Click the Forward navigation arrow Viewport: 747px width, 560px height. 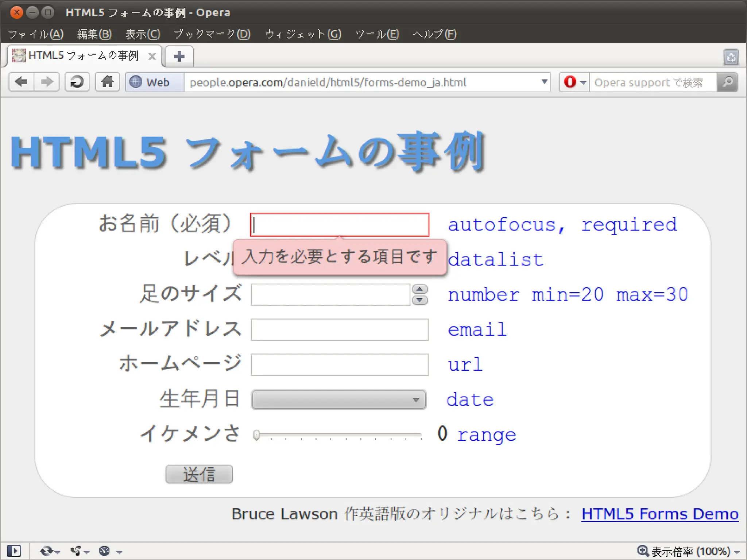47,82
